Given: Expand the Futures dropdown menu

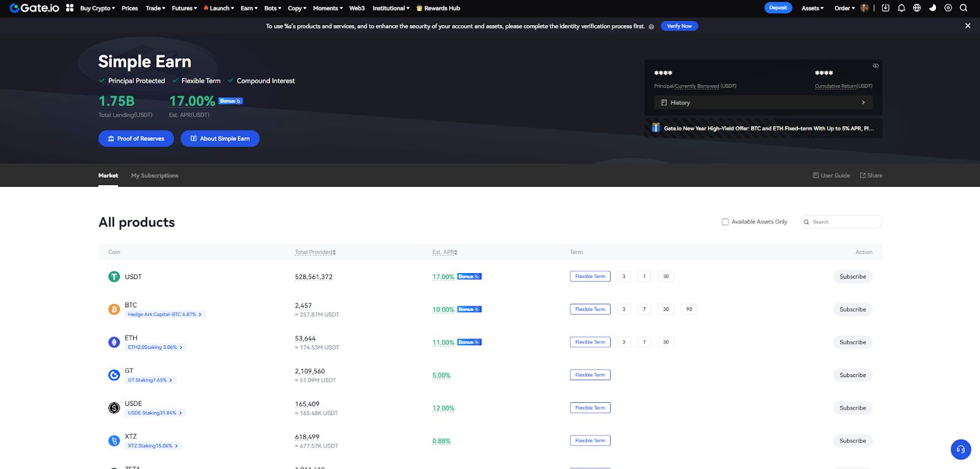Looking at the screenshot, I should (x=184, y=9).
